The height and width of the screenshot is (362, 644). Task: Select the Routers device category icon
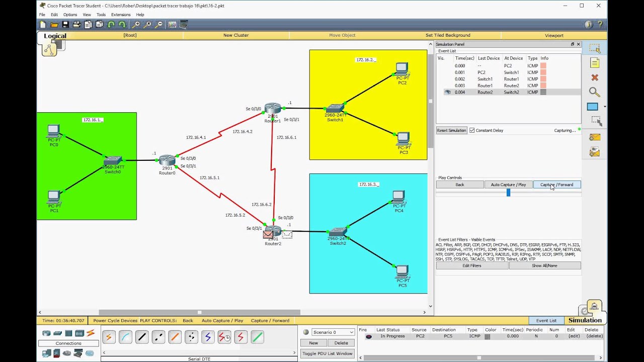click(46, 333)
